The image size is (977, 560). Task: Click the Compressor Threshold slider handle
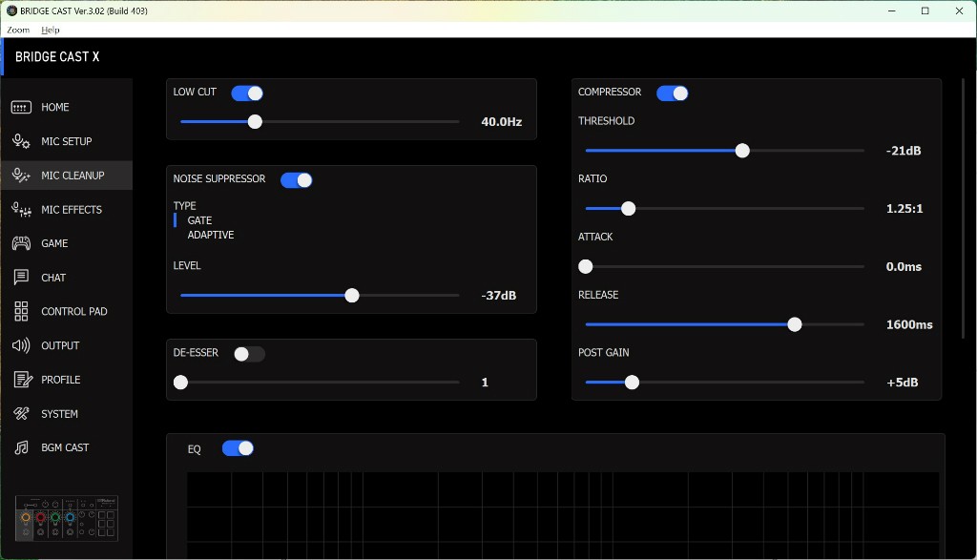[742, 151]
